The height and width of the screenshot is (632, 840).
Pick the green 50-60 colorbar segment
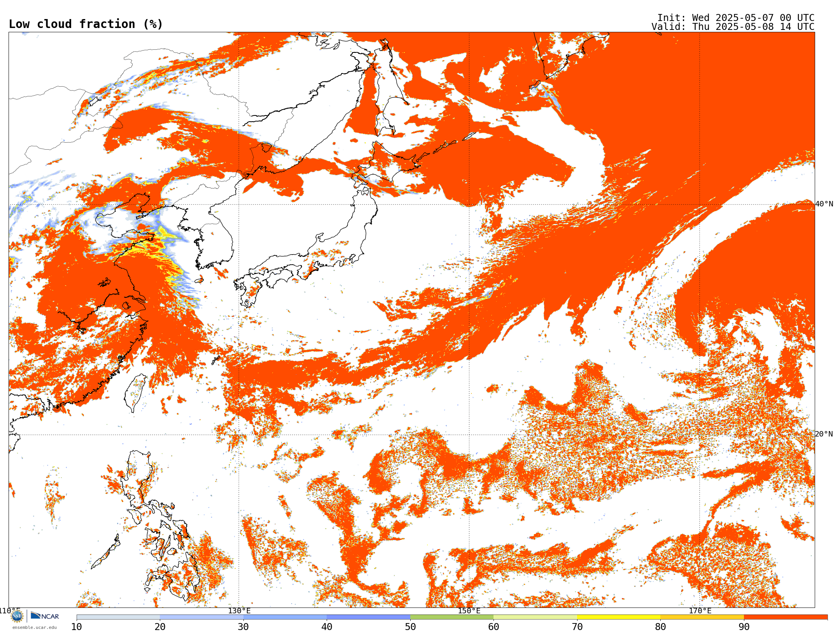tap(452, 617)
